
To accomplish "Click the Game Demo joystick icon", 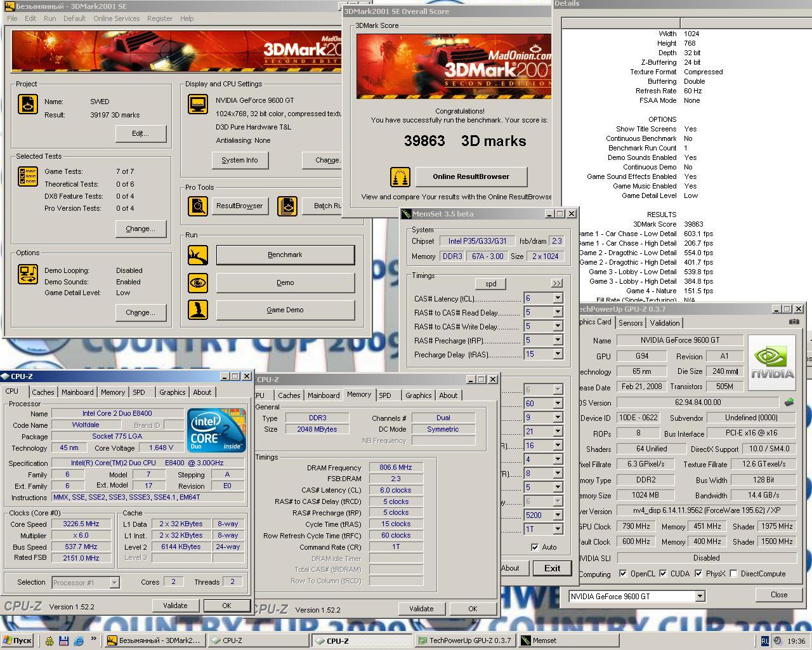I will [198, 310].
